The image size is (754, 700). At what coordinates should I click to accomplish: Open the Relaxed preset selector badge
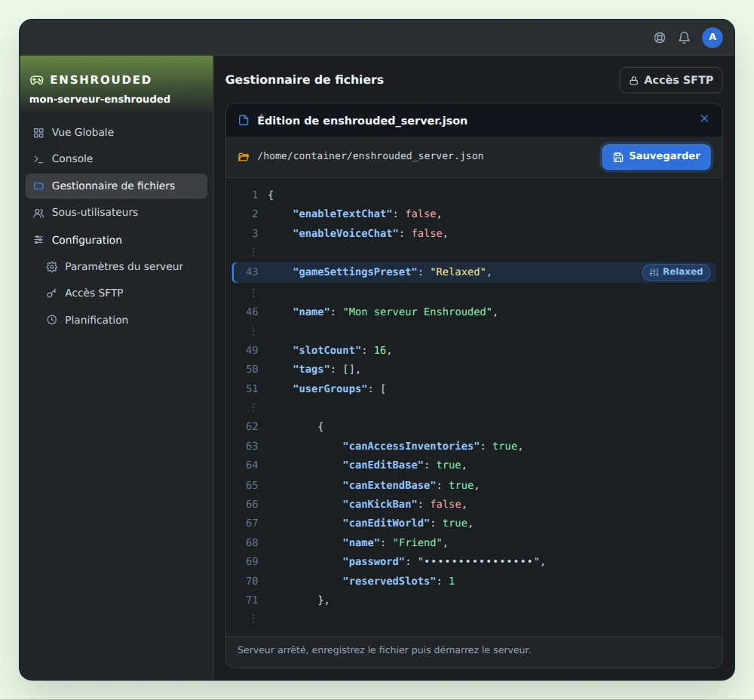[x=676, y=272]
